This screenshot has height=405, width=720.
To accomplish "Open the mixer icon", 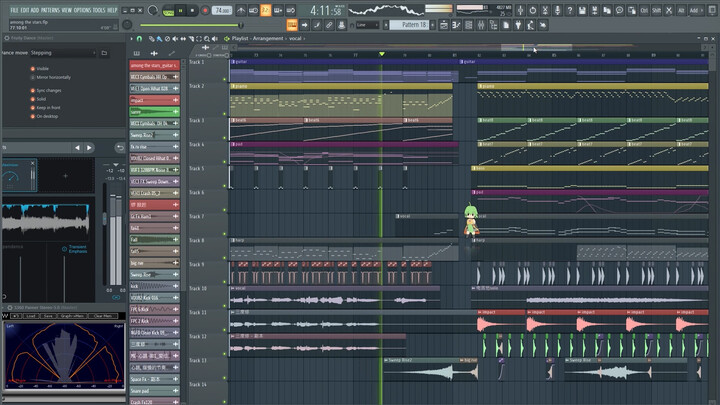I will [x=481, y=25].
